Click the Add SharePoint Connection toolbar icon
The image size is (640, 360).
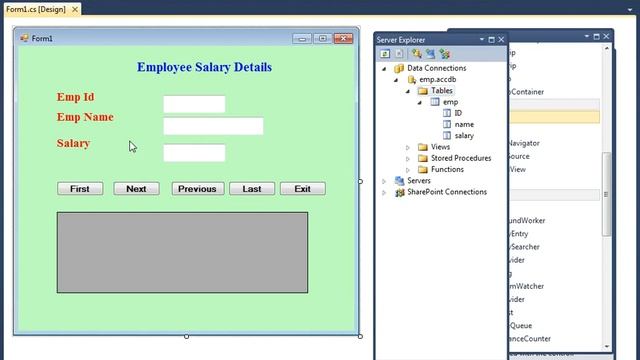coord(445,54)
